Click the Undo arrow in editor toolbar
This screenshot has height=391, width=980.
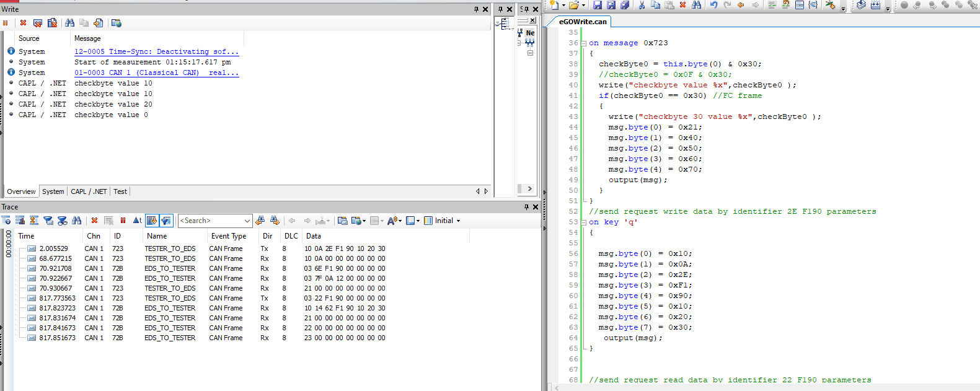[x=713, y=5]
